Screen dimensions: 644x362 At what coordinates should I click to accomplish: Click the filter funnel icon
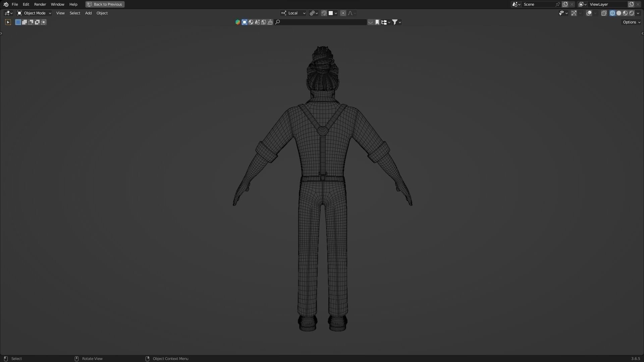[x=395, y=22]
